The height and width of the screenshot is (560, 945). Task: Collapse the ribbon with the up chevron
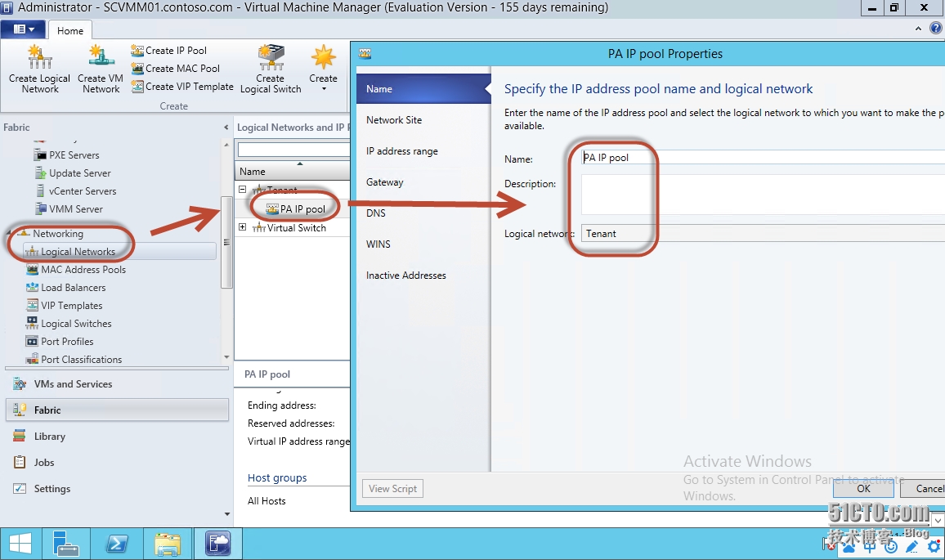(918, 29)
